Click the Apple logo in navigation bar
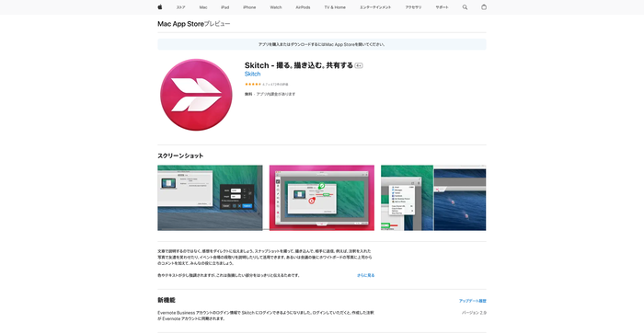Screen dimensions: 644x334 pos(160,7)
